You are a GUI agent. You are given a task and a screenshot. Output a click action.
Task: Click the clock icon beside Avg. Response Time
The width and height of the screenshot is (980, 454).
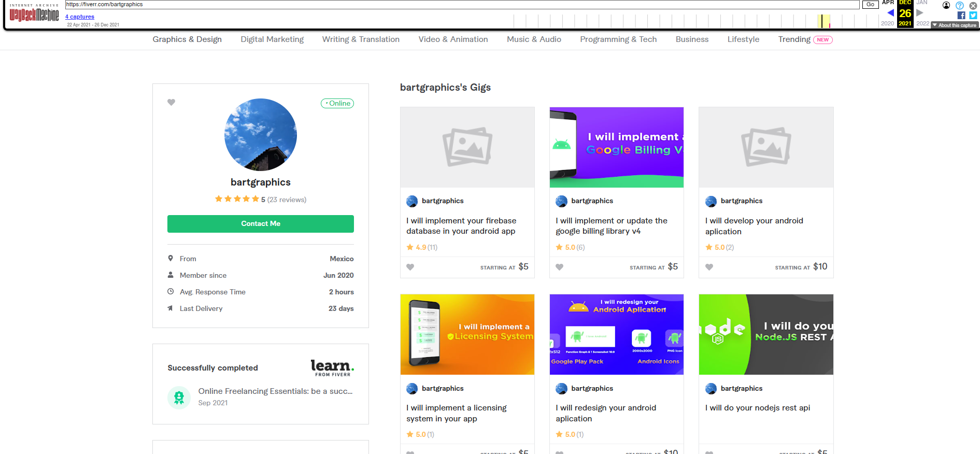(x=171, y=291)
